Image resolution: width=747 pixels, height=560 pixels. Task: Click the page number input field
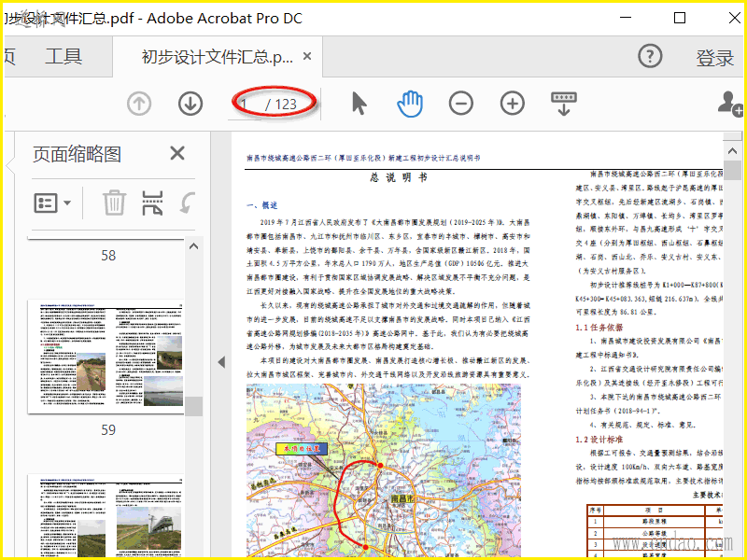[x=245, y=104]
